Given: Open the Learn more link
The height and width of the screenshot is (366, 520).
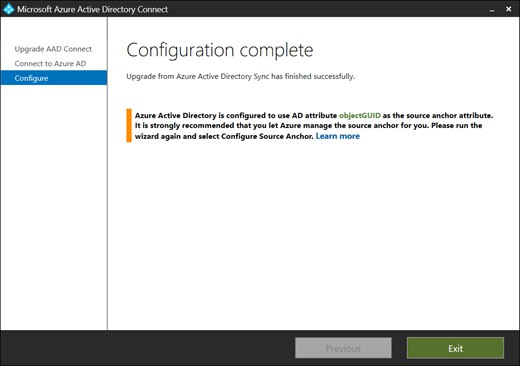Looking at the screenshot, I should point(338,136).
